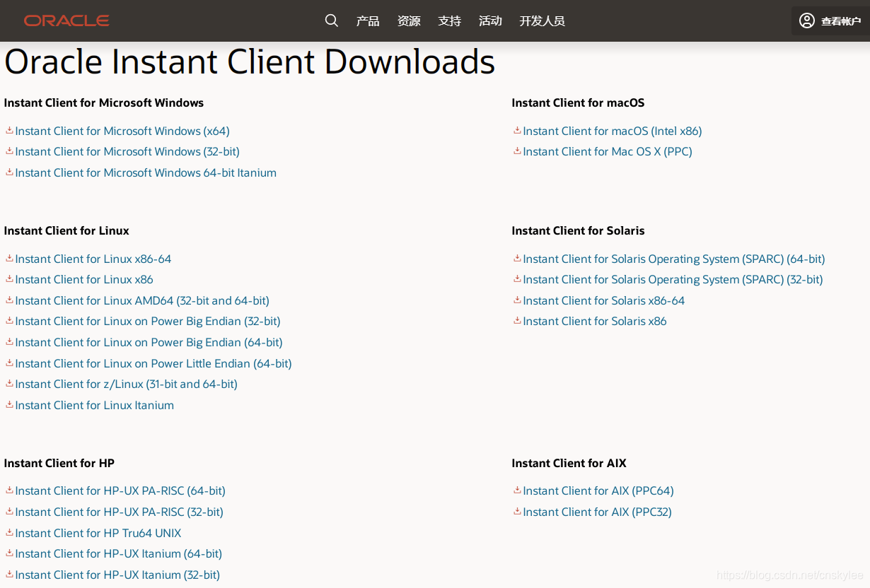This screenshot has width=870, height=588.
Task: Click the download icon beside Instant Client for AIX (PPC64)
Action: tap(517, 490)
